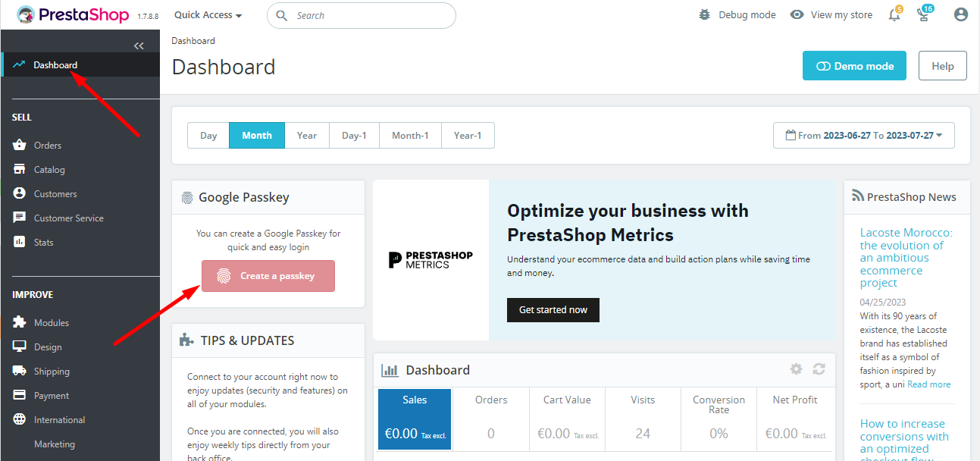Screen dimensions: 980x461
Task: Click the Dashboard panel settings gear
Action: click(x=796, y=368)
